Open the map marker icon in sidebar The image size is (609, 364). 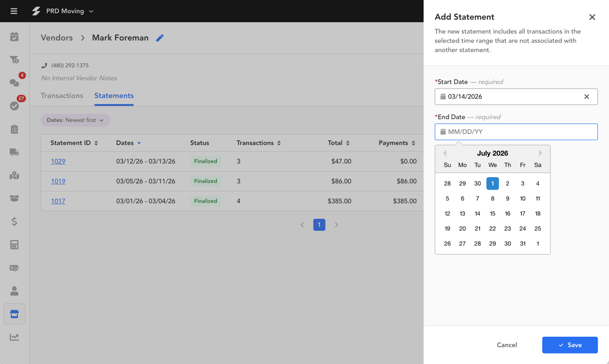click(x=14, y=175)
